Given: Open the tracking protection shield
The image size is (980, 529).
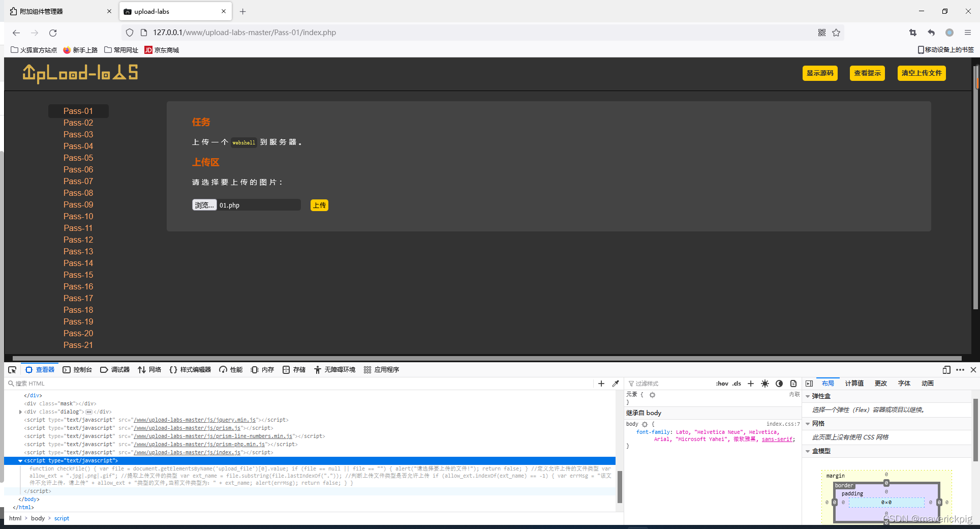Looking at the screenshot, I should (x=130, y=33).
